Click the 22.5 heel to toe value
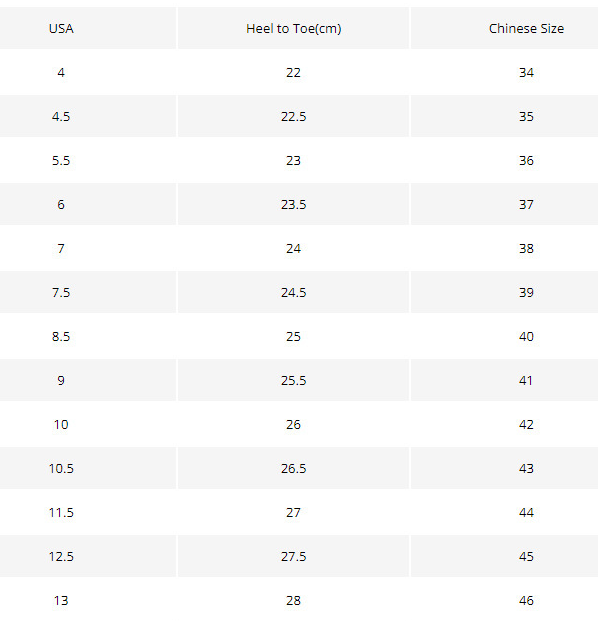Image resolution: width=598 pixels, height=621 pixels. [293, 116]
